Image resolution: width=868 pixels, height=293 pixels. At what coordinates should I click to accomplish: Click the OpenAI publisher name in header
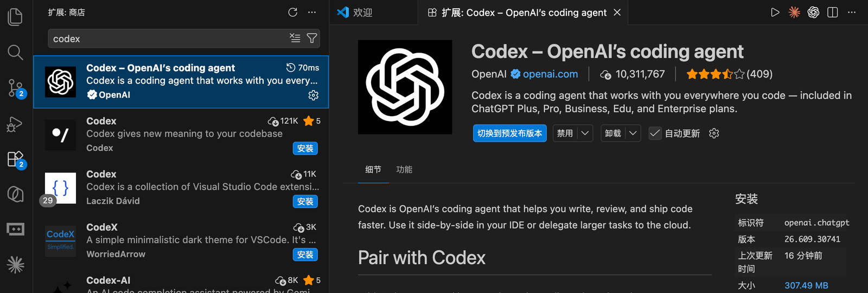pos(489,74)
